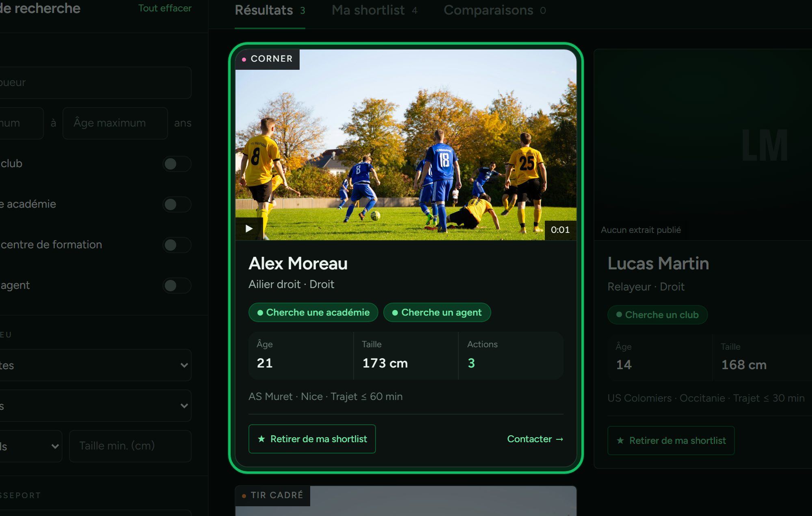Play Alex Moreau's corner video clip
Image resolution: width=812 pixels, height=516 pixels.
(x=249, y=229)
